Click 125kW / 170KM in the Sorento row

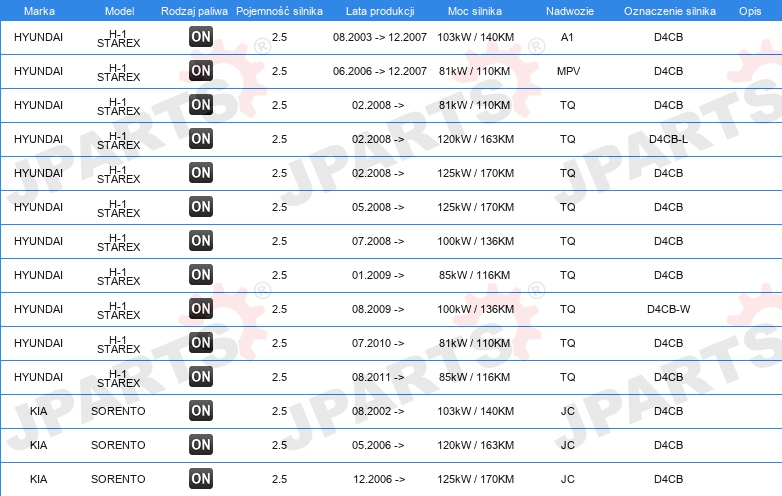(475, 479)
